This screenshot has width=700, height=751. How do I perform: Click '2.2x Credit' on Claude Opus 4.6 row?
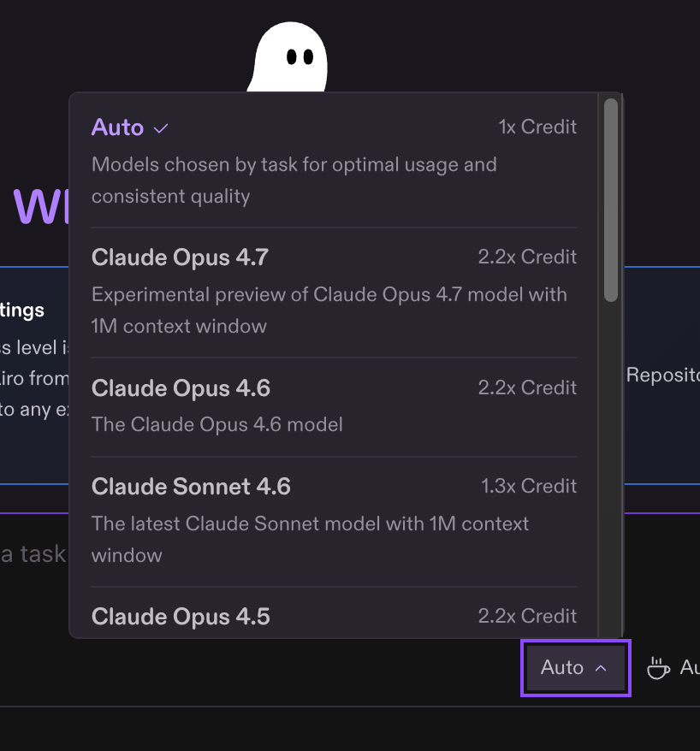(527, 387)
